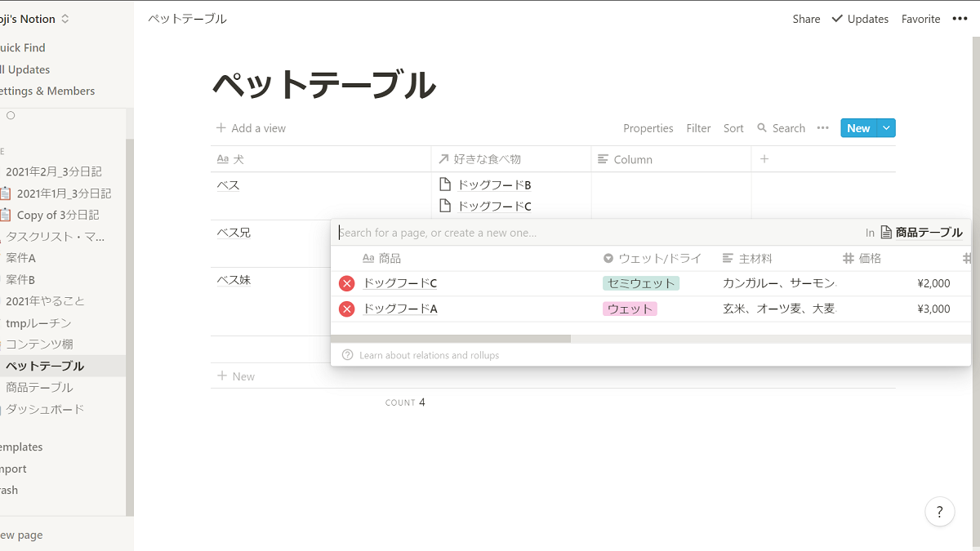980x551 pixels.
Task: Expand the New button dropdown arrow
Action: (886, 128)
